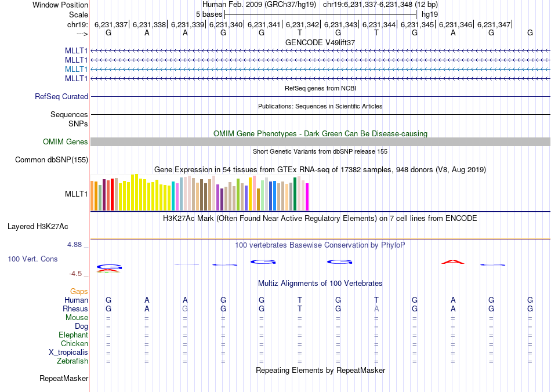The height and width of the screenshot is (392, 551).
Task: Click the 100 Vert. Cons track label
Action: click(x=32, y=259)
